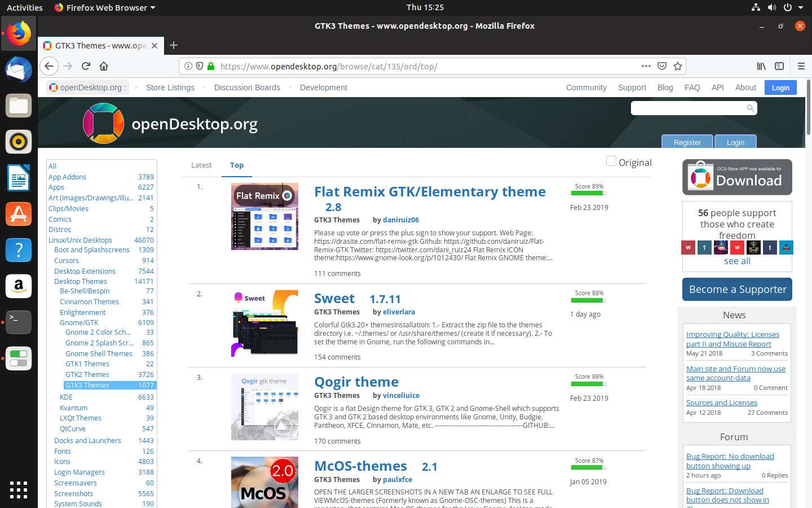Select the Top tab
This screenshot has width=812, height=508.
tap(237, 165)
